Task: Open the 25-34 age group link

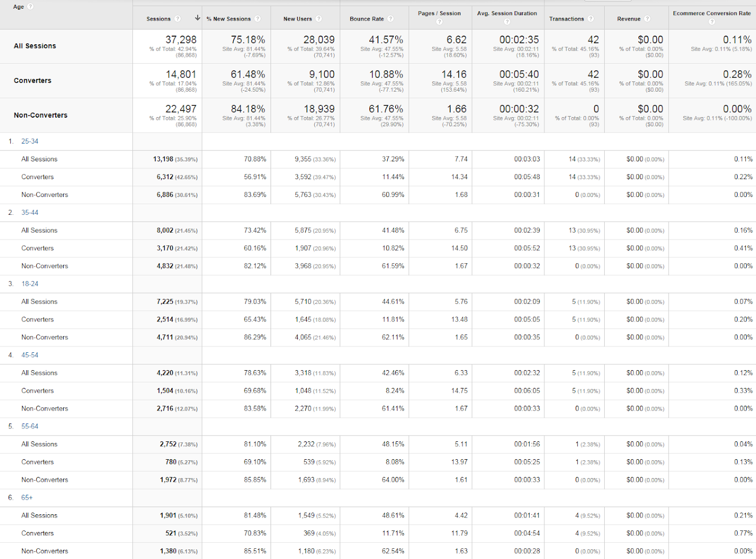Action: (30, 141)
